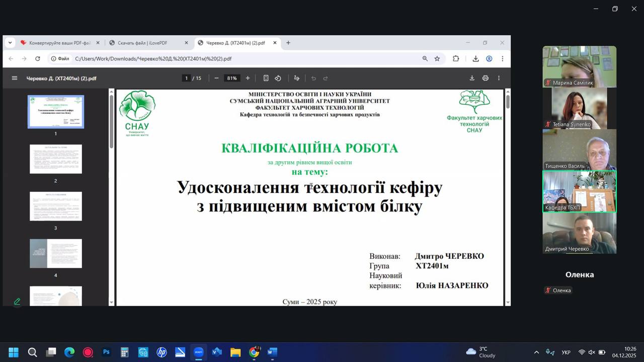Click the fit to page icon
Viewport: 644px width, 362px height.
click(266, 78)
